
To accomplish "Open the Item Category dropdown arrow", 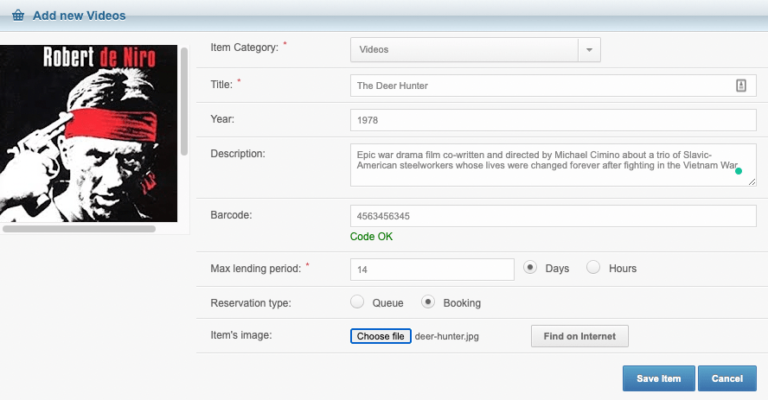I will point(589,49).
